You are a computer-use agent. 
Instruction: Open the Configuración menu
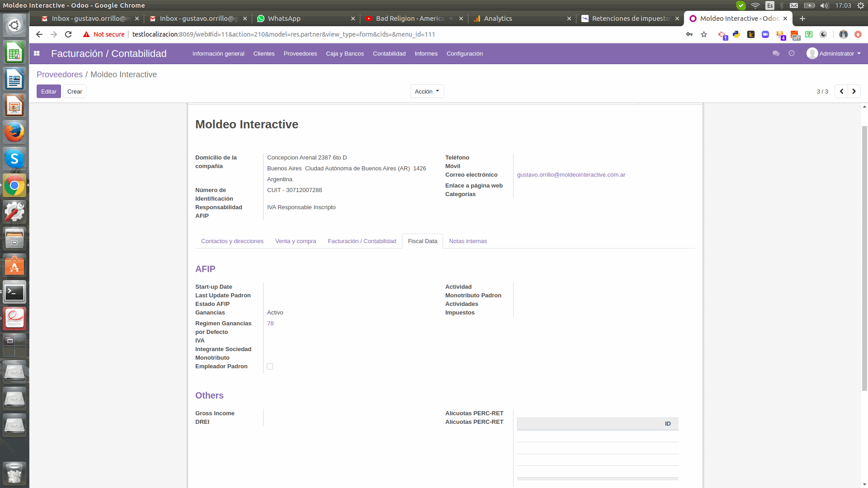coord(465,53)
